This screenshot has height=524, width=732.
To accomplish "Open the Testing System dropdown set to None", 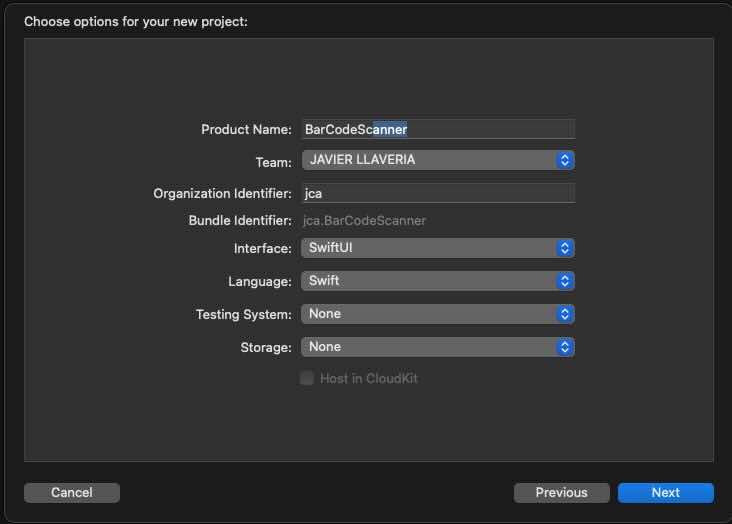I will [x=438, y=314].
